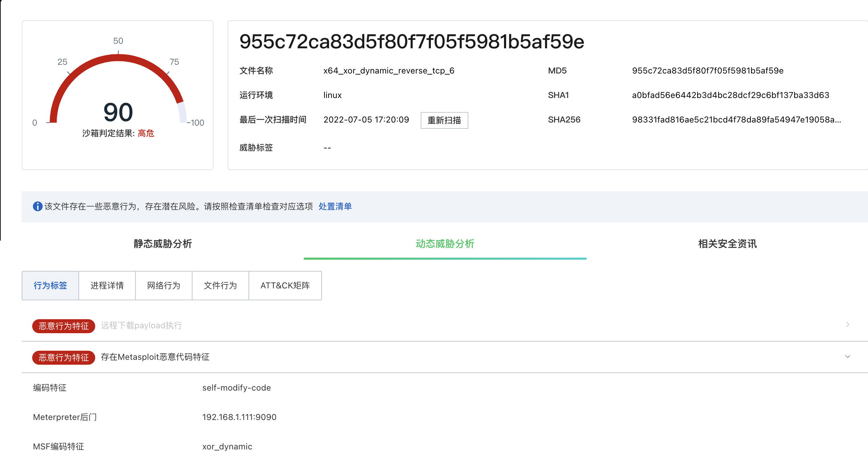Click the 重新扫描 rescan button

point(444,120)
